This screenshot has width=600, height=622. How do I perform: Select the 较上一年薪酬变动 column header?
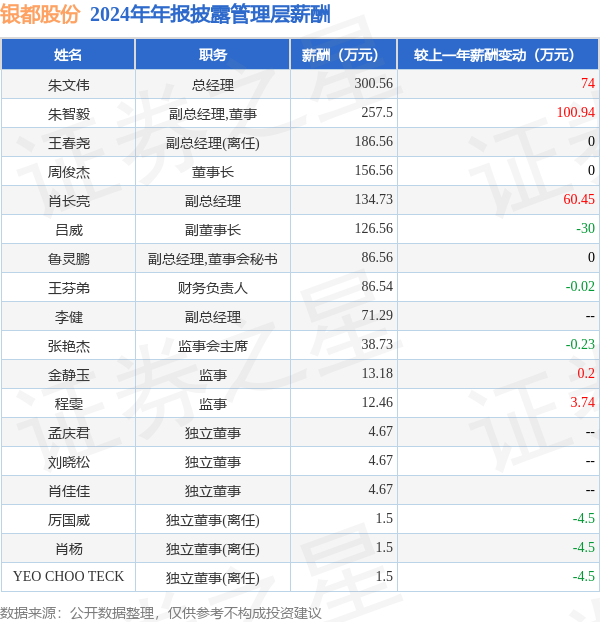(498, 55)
